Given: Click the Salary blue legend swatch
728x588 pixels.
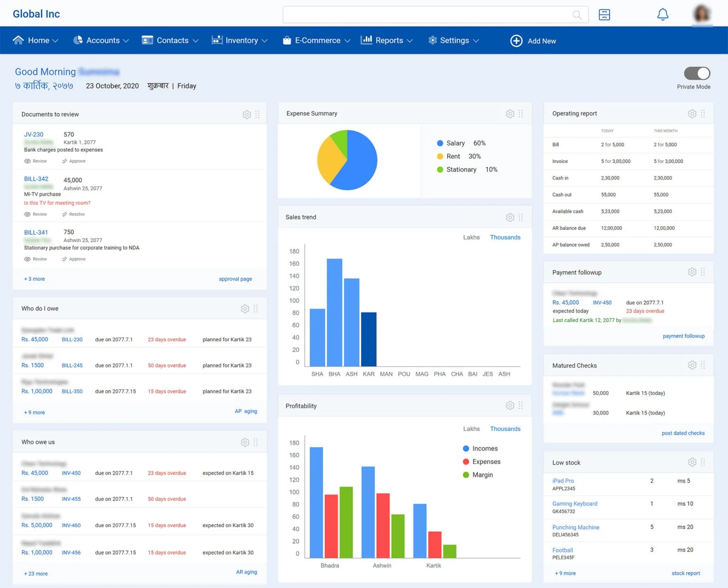Looking at the screenshot, I should tap(440, 143).
